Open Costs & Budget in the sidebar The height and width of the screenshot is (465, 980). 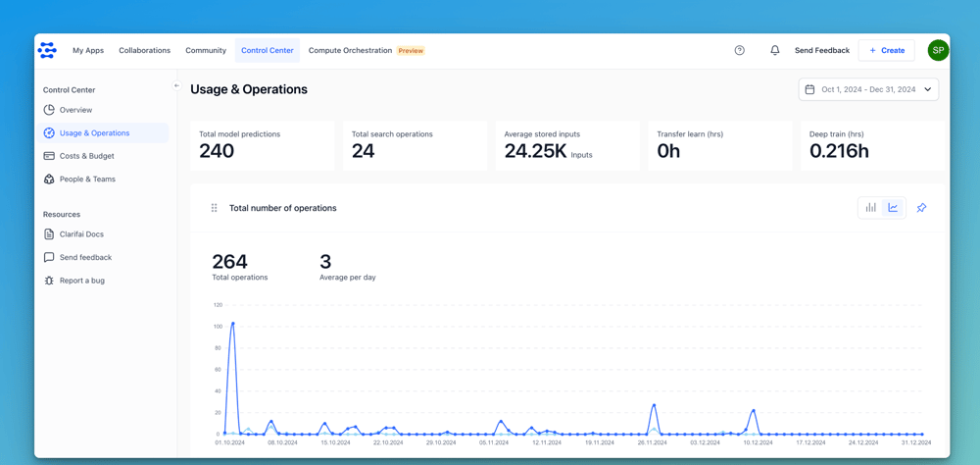[x=86, y=156]
